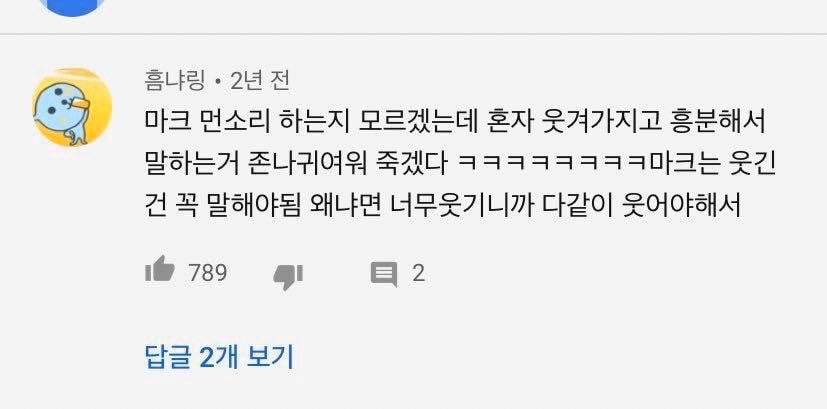Click the reply count number beside the bubble
Viewport: 827px width, 409px height.
(418, 273)
